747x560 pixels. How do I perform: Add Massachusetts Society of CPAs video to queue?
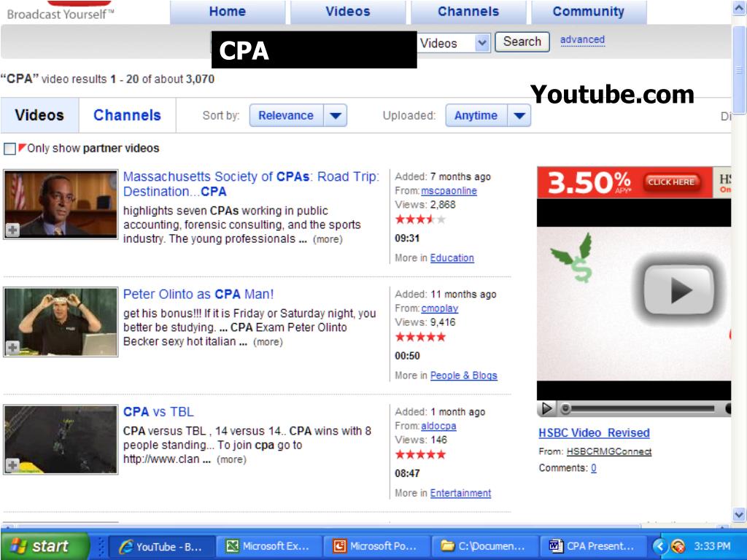12,230
